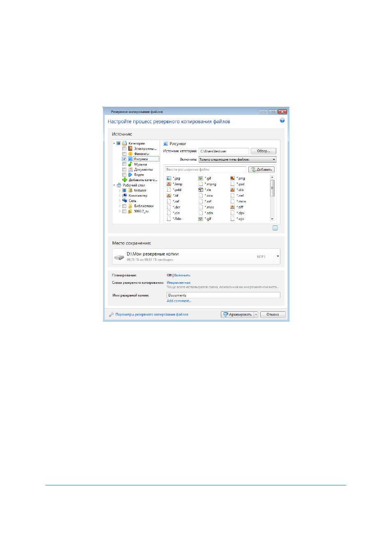Select the *.eps extension entry
This screenshot has width=392, height=554.
coord(238,219)
